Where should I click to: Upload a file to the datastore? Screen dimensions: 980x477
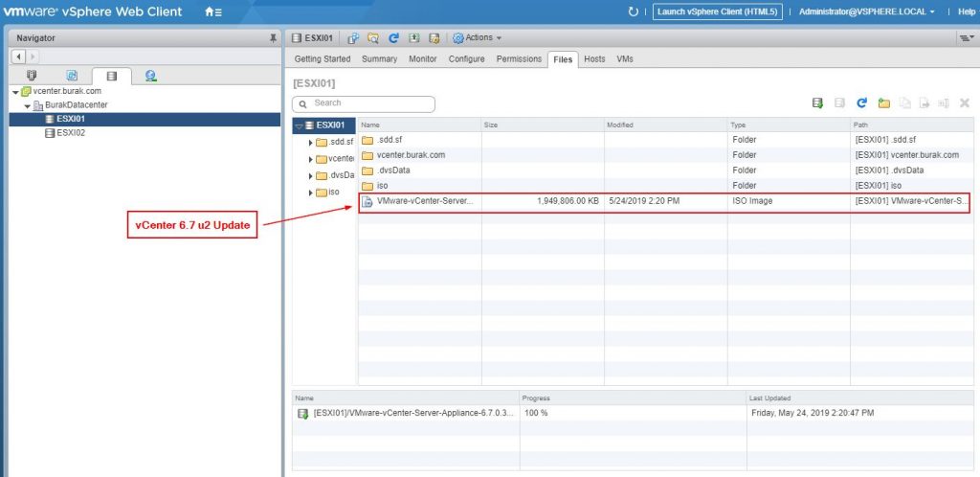[x=817, y=103]
